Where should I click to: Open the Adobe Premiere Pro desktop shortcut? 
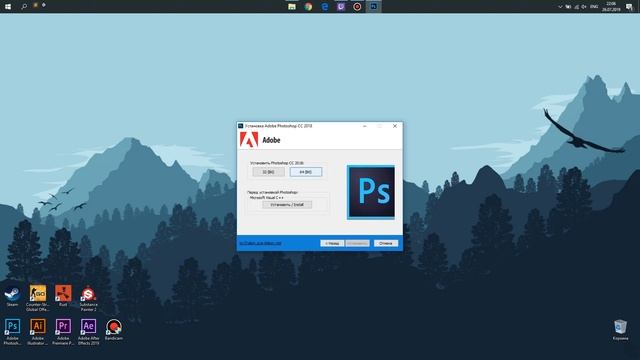[x=63, y=332]
